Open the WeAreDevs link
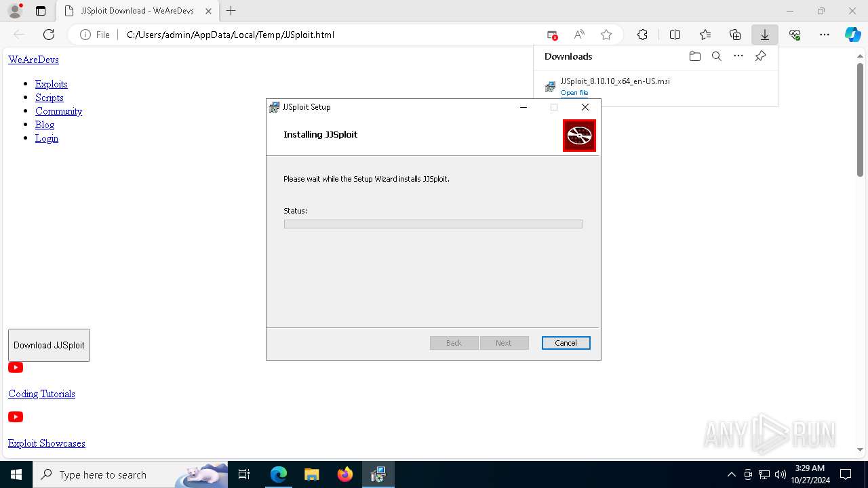Screen dimensions: 868x488 point(33,60)
